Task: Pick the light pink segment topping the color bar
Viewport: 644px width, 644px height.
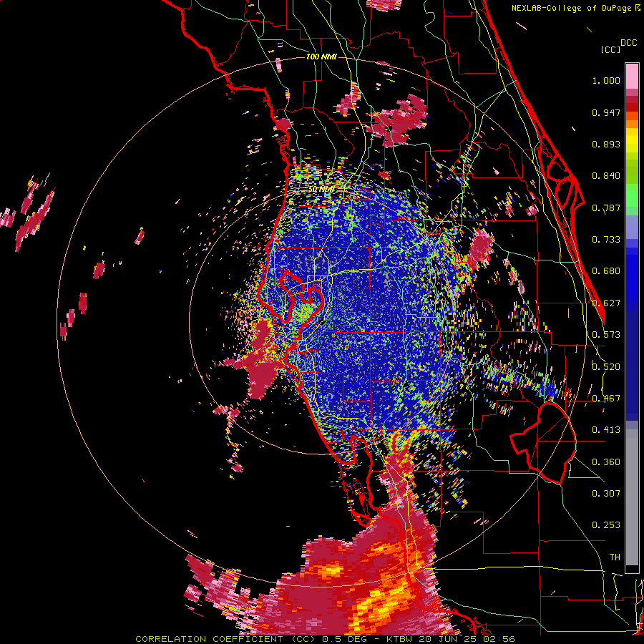Action: click(x=632, y=77)
